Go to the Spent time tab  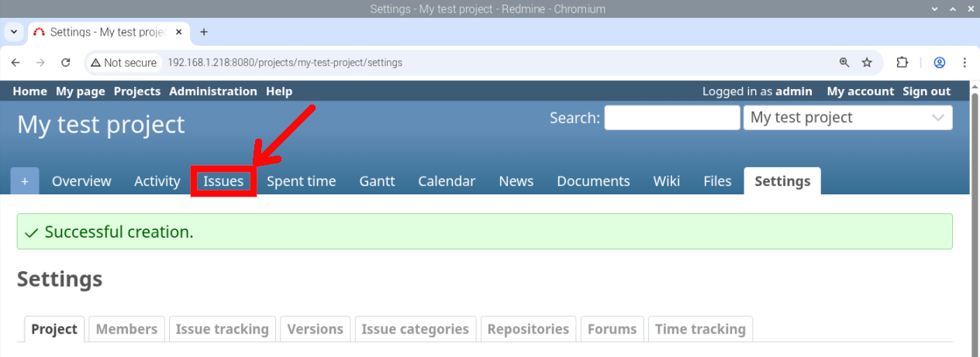tap(302, 181)
